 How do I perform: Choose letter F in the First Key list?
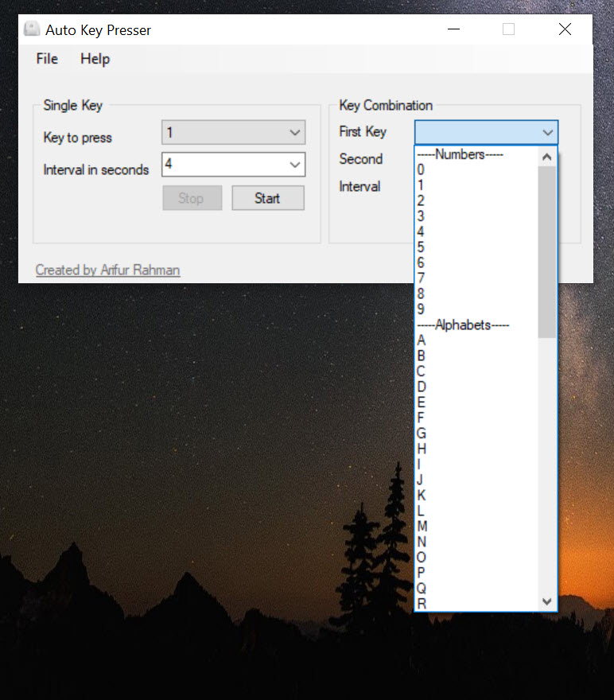pos(476,418)
